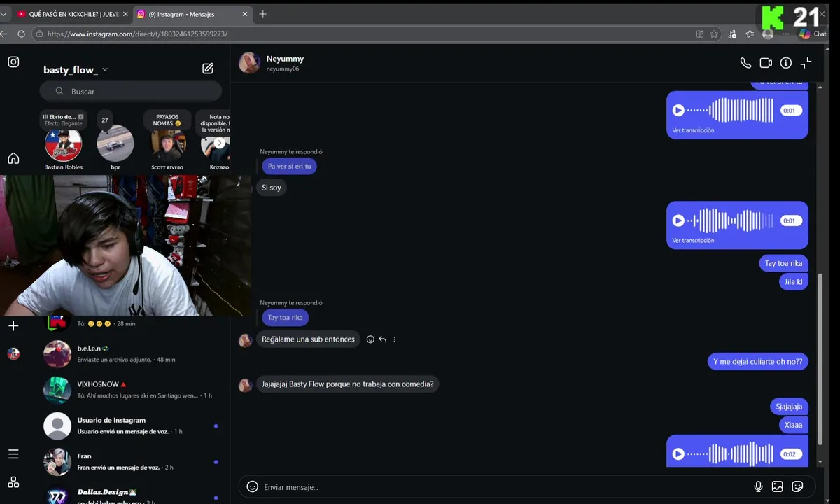The width and height of the screenshot is (840, 504).
Task: Click the 'Y me dejai culiarte oh no??' message
Action: (x=757, y=362)
